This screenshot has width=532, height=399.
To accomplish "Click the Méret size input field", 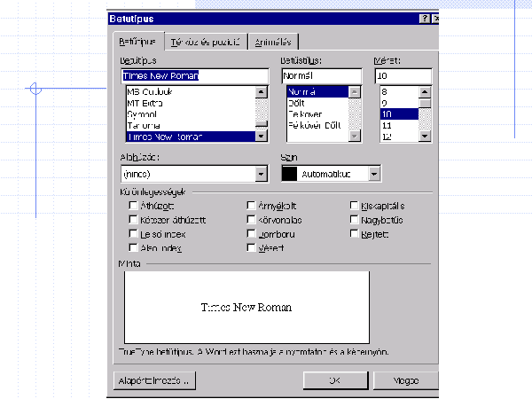I will [403, 76].
